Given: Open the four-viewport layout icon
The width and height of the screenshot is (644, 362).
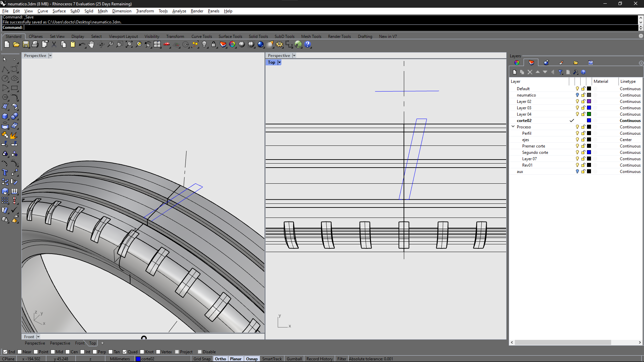Looking at the screenshot, I should [x=157, y=44].
